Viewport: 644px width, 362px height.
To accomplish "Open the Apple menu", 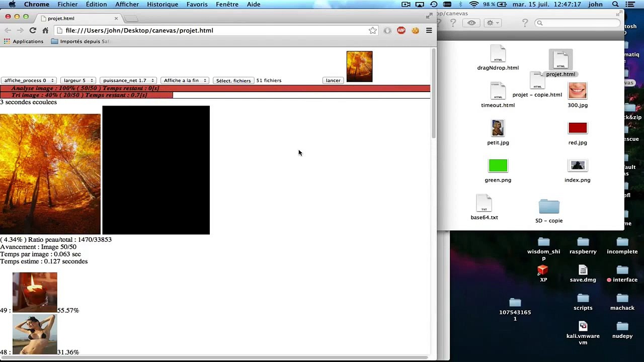I will click(x=12, y=5).
